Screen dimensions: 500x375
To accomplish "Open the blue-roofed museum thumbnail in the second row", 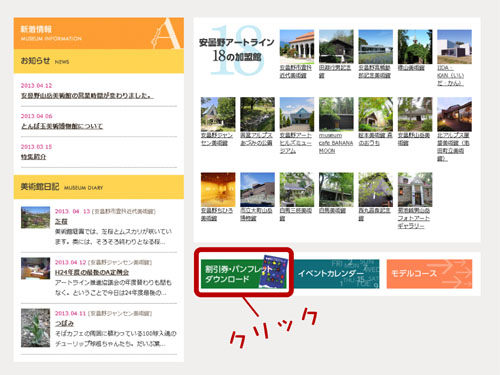I will click(x=297, y=114).
